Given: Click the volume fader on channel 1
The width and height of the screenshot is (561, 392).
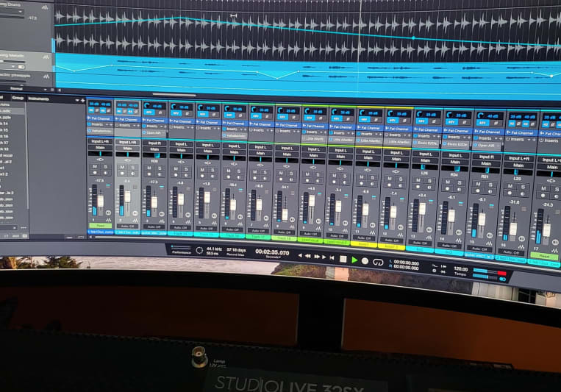Looking at the screenshot, I should pyautogui.click(x=101, y=202).
